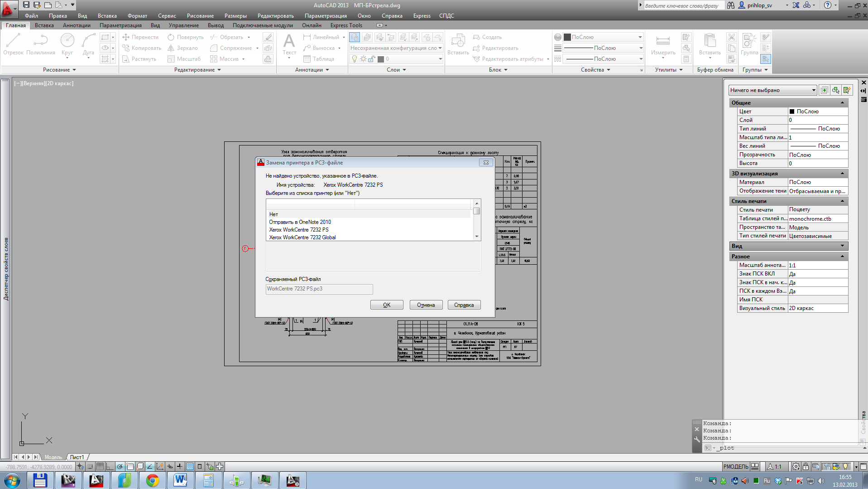The width and height of the screenshot is (868, 489).
Task: Toggle dynamic input in status bar
Action: point(170,466)
